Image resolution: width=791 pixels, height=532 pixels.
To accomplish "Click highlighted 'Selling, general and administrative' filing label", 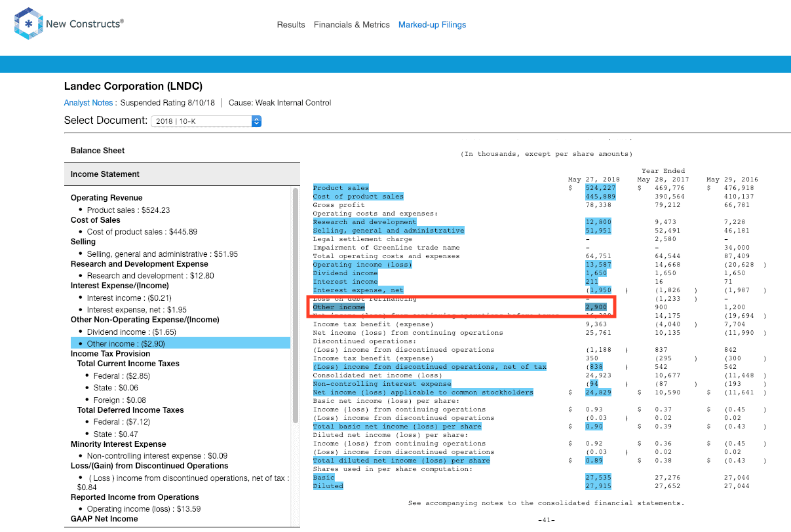I will [389, 231].
